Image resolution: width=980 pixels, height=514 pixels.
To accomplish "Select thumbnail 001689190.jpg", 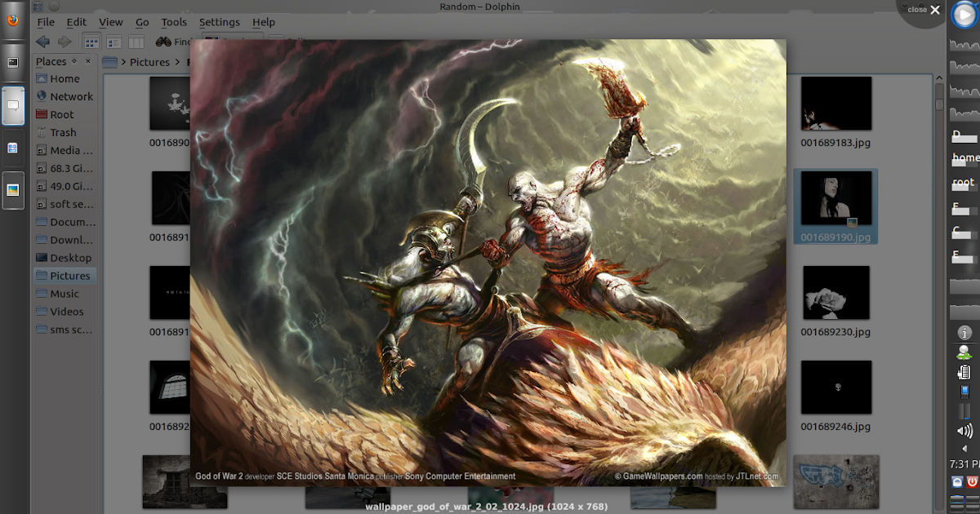I will click(835, 198).
